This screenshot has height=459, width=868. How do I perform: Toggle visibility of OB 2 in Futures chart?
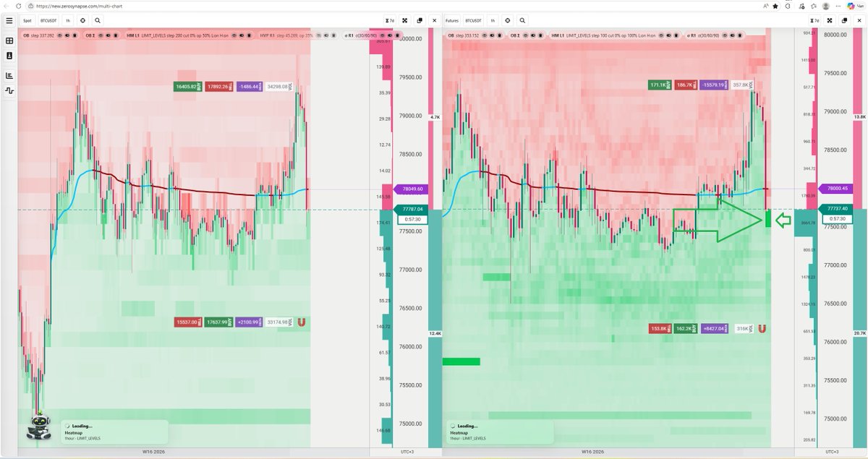[525, 35]
